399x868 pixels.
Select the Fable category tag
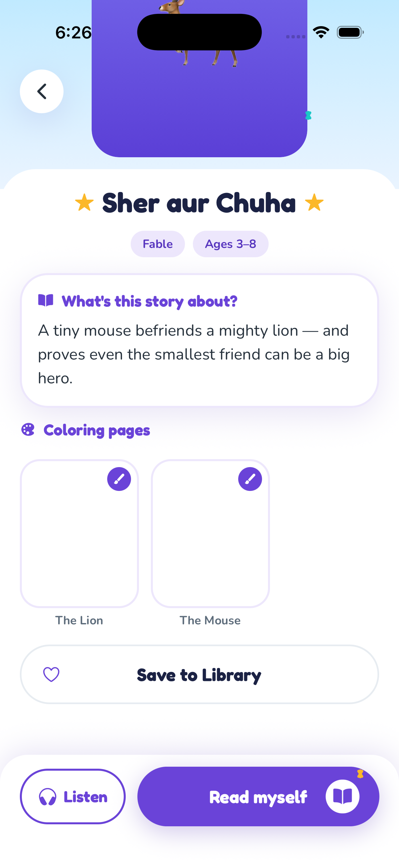(157, 244)
